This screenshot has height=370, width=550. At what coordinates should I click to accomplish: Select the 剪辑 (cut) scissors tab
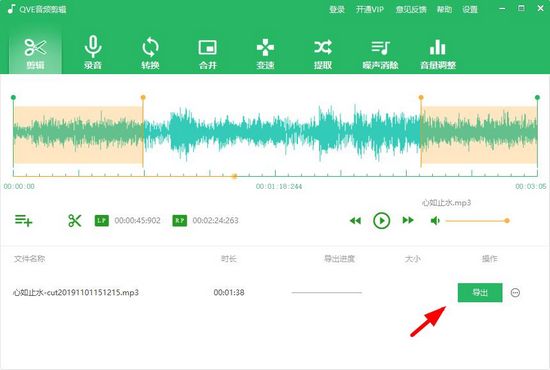pyautogui.click(x=35, y=53)
